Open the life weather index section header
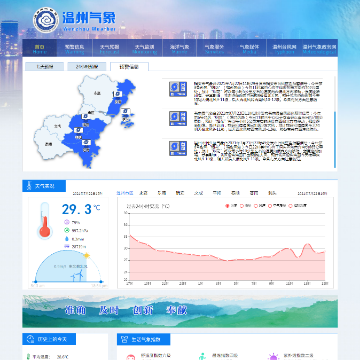 [144, 339]
